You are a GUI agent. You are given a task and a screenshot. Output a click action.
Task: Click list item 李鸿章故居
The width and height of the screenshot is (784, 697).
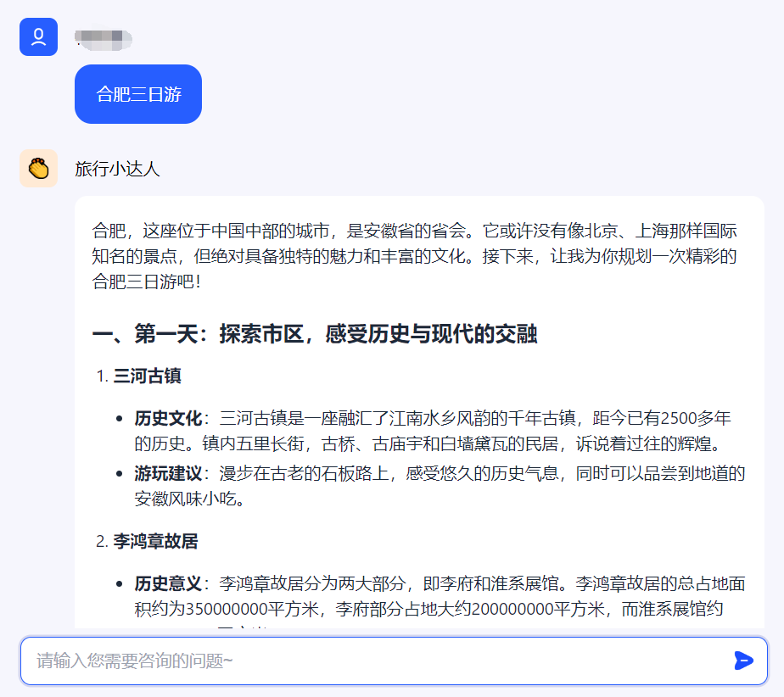155,541
